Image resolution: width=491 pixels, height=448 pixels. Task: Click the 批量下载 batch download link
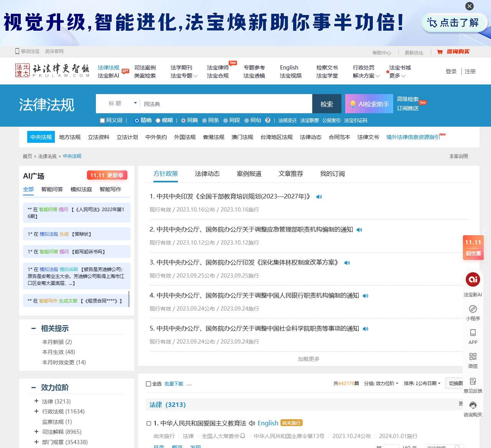174,384
